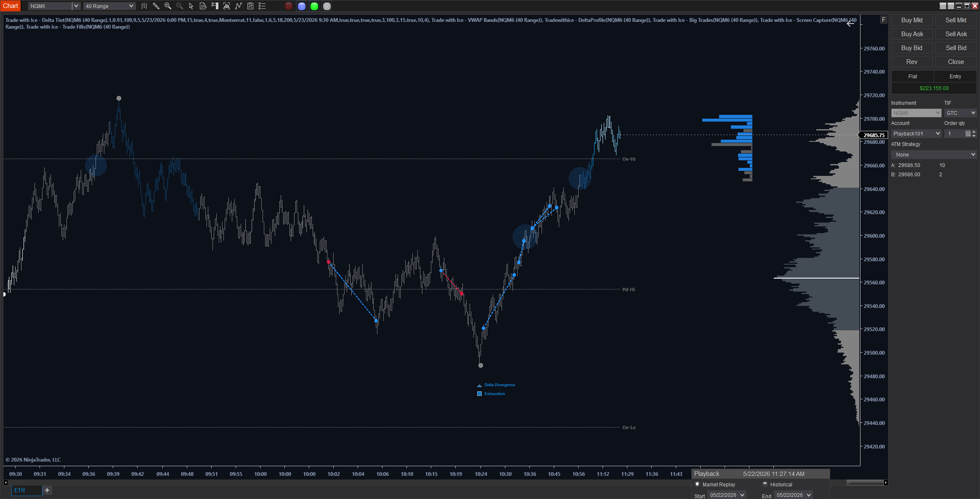Click the chart scrollbar right arrow
Image resolution: width=980 pixels, height=499 pixels.
[x=886, y=483]
